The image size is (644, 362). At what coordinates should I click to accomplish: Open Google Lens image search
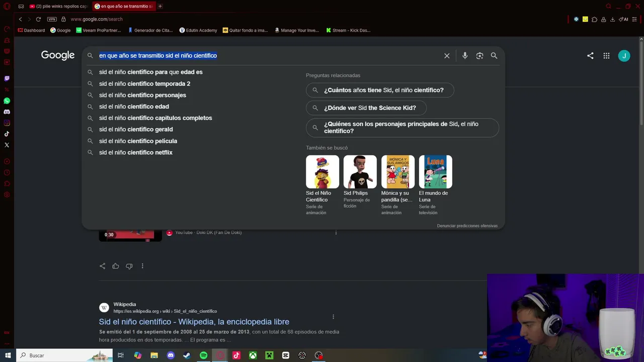pos(479,56)
